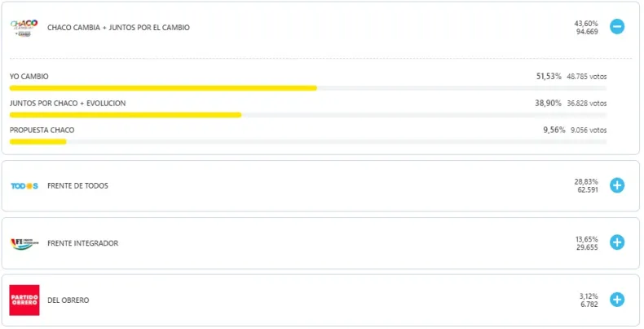Click the Propuesta Chaco short yellow bar
Image resolution: width=644 pixels, height=329 pixels.
click(x=37, y=141)
